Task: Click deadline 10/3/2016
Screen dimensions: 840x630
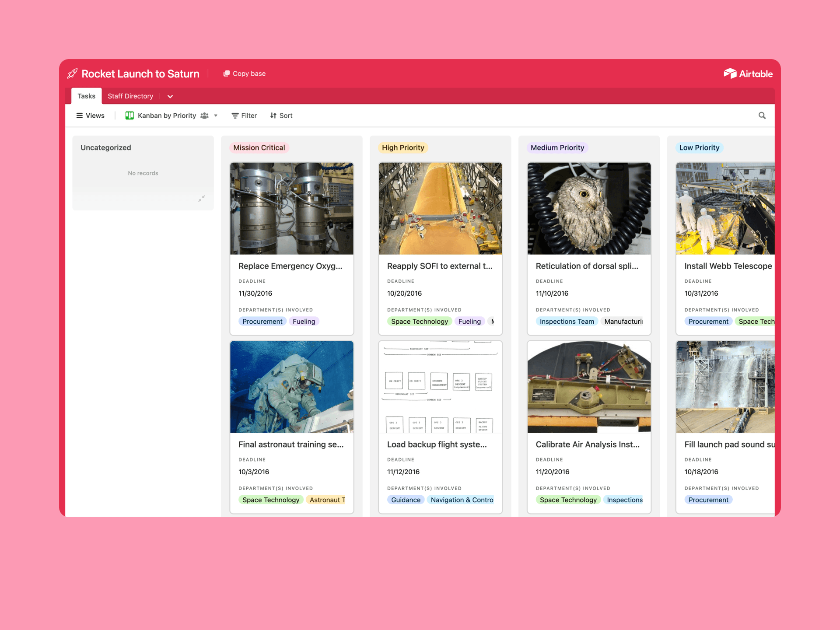Action: point(254,472)
